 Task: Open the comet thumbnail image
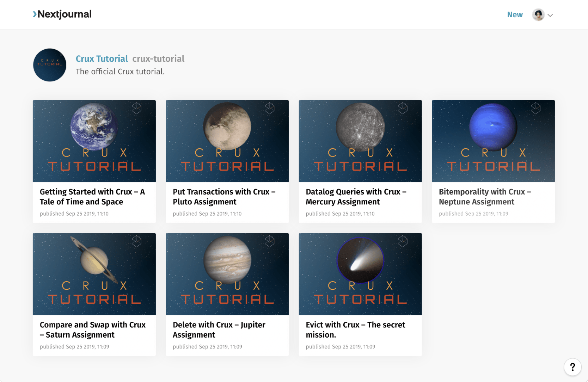[360, 274]
